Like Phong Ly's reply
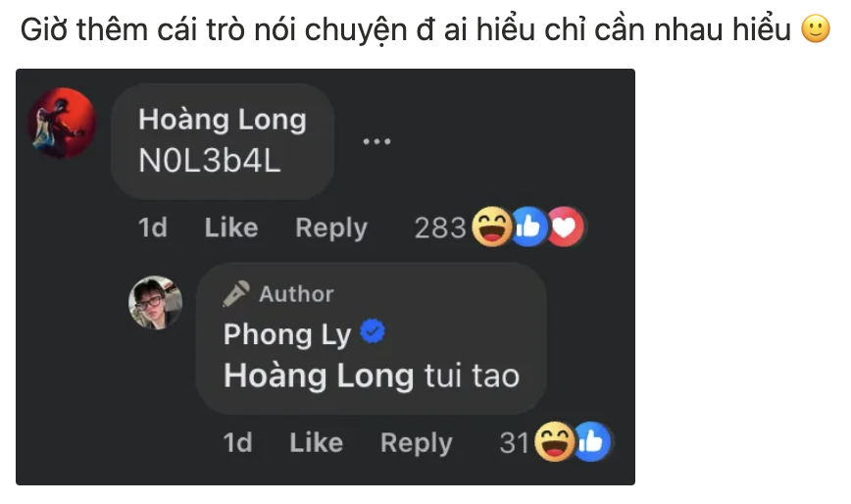Screen dimensions: 851x504 coord(317,442)
